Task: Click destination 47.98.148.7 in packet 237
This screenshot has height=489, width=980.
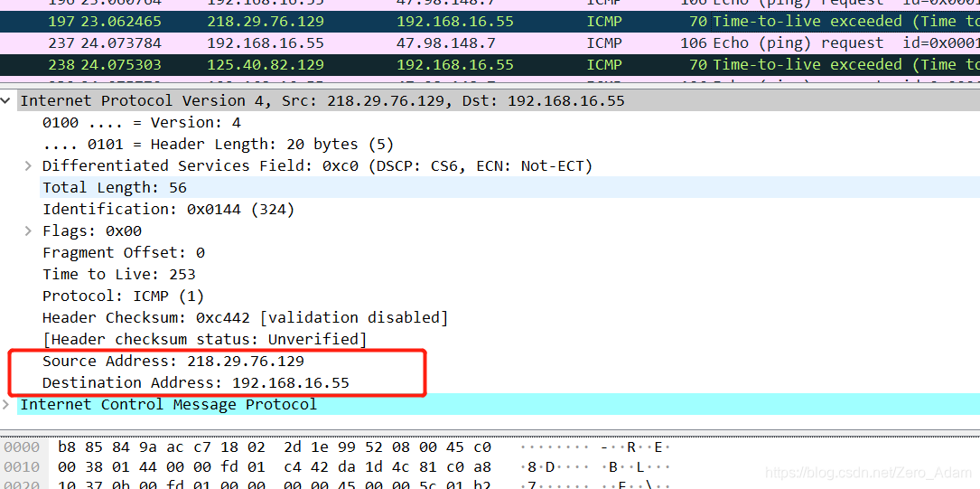Action: [445, 43]
